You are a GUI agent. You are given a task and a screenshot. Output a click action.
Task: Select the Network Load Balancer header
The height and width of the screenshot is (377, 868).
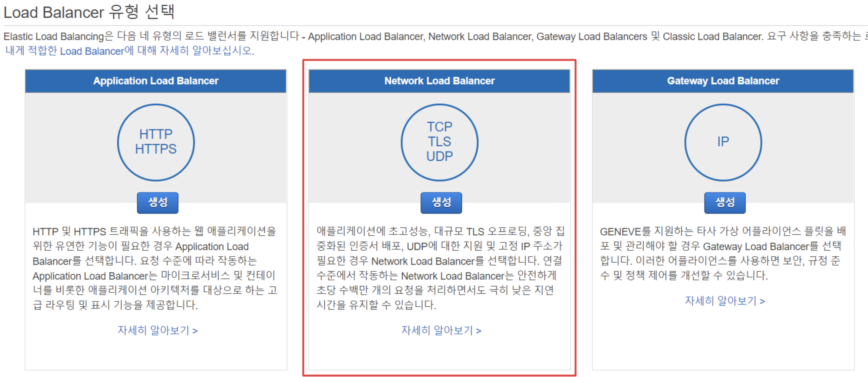point(439,81)
